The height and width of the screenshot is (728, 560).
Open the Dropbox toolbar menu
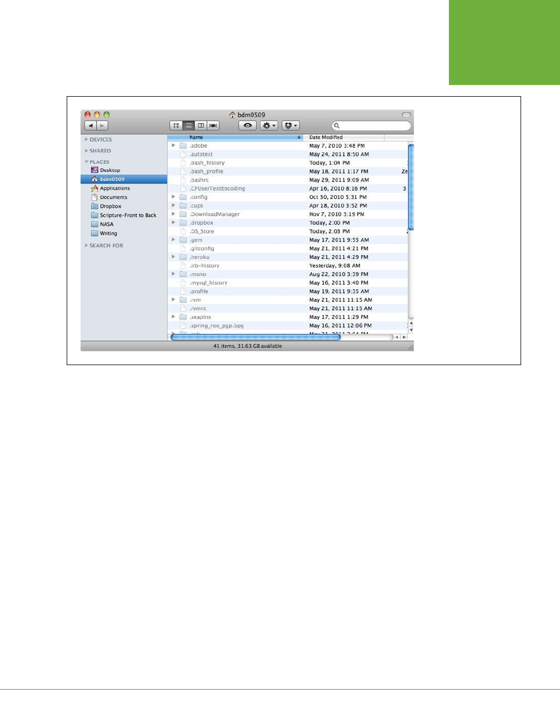click(x=291, y=126)
